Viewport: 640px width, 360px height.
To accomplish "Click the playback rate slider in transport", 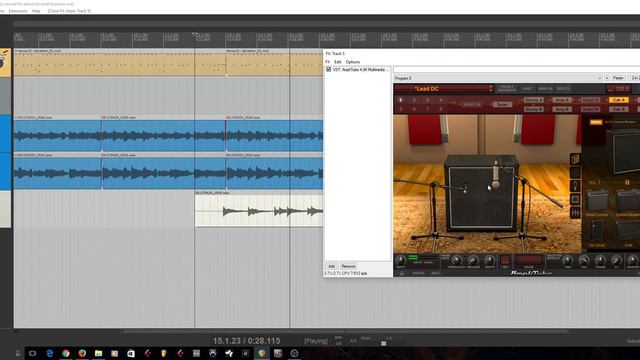I will [x=384, y=343].
